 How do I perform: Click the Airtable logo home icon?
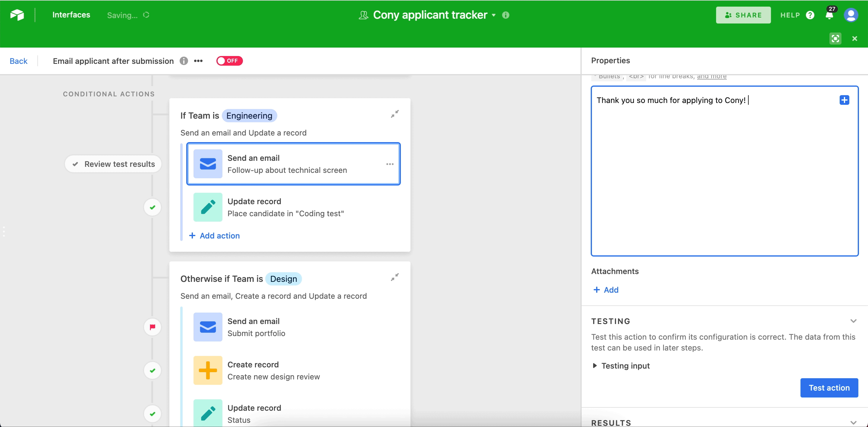tap(17, 15)
